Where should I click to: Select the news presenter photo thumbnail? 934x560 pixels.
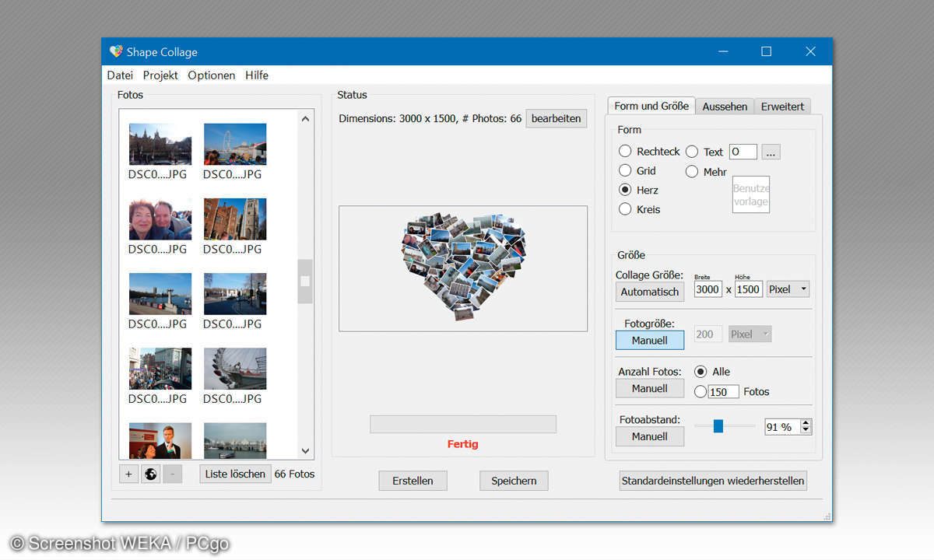[160, 440]
